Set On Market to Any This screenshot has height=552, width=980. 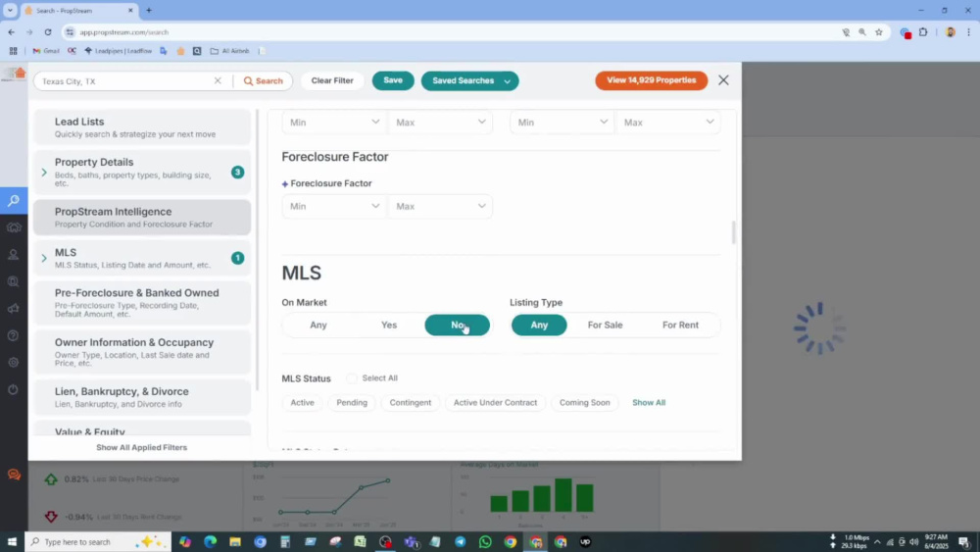tap(318, 326)
